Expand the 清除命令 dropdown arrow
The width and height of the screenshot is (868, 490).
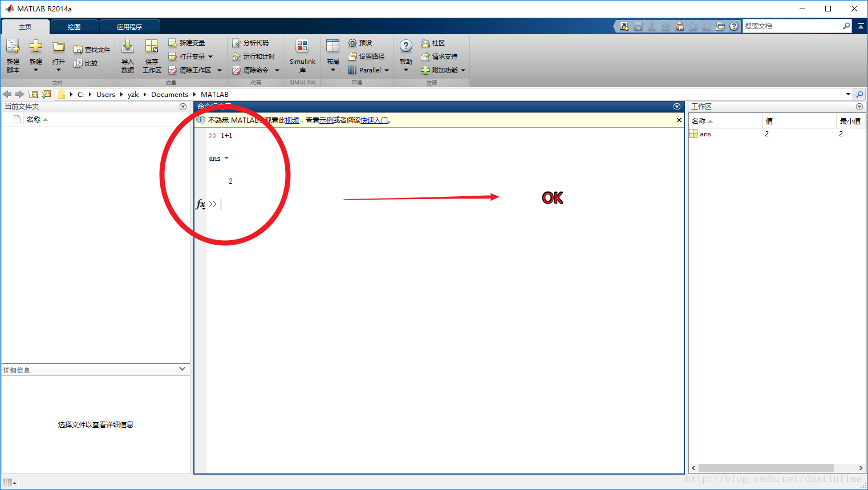coord(277,70)
